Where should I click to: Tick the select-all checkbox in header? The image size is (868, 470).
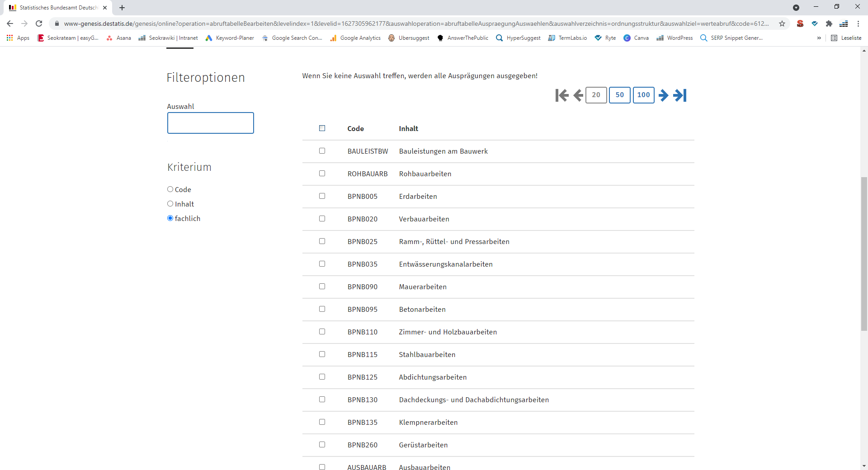(x=322, y=128)
